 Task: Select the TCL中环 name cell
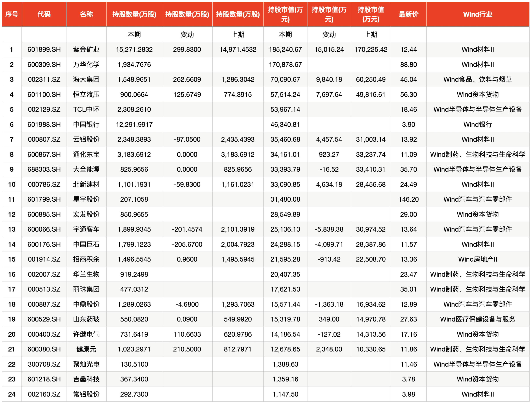click(x=86, y=109)
